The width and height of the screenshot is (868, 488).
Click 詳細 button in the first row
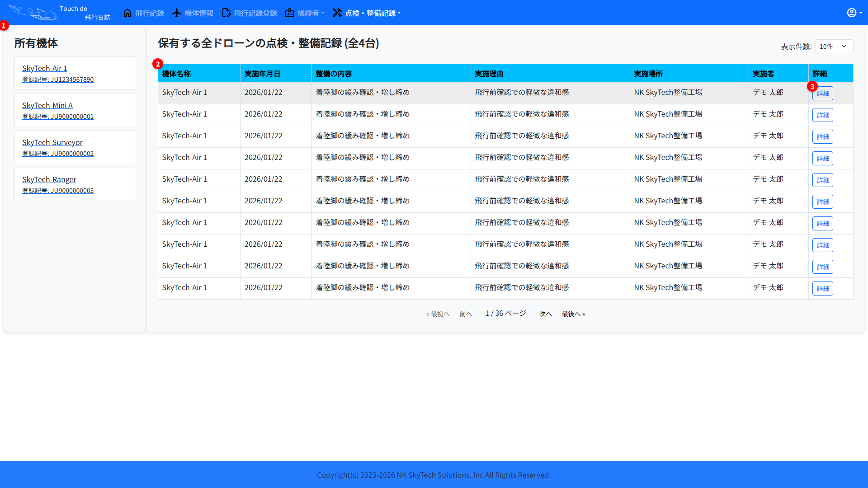(x=822, y=93)
